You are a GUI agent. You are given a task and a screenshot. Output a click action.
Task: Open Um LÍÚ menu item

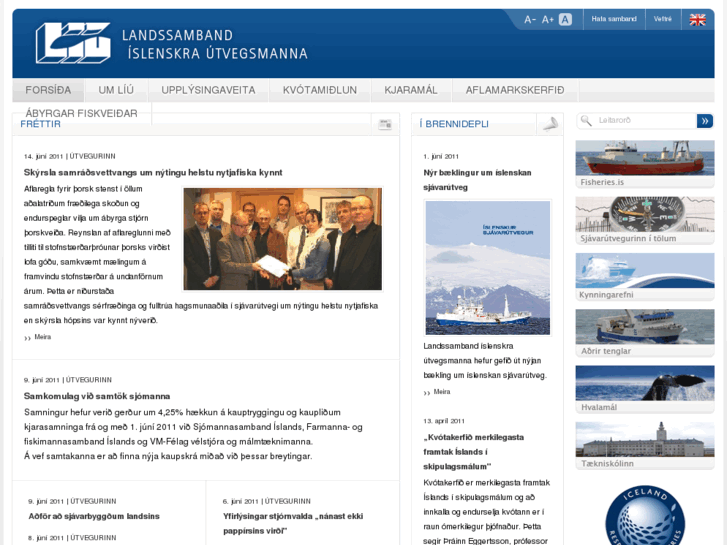click(x=116, y=90)
